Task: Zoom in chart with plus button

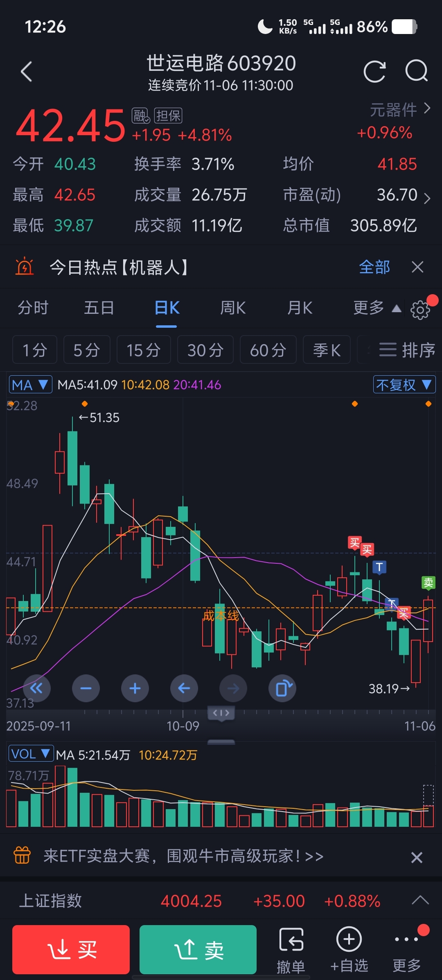Action: coord(135,688)
